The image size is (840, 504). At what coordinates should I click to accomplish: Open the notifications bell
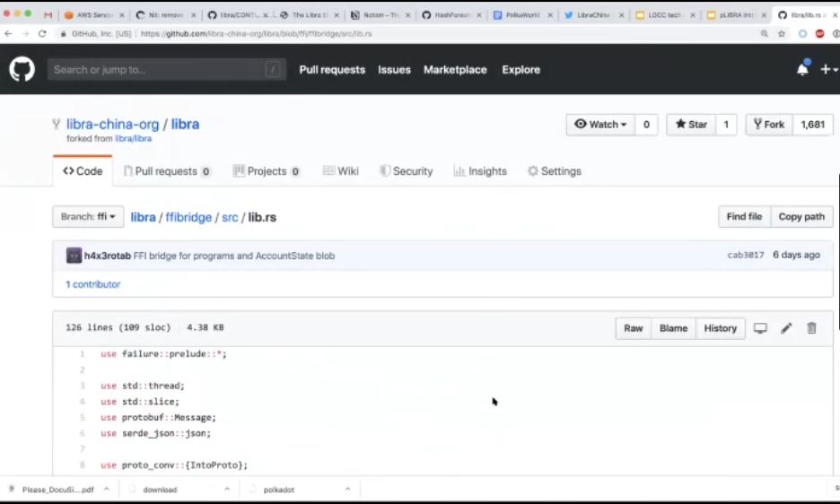point(802,69)
